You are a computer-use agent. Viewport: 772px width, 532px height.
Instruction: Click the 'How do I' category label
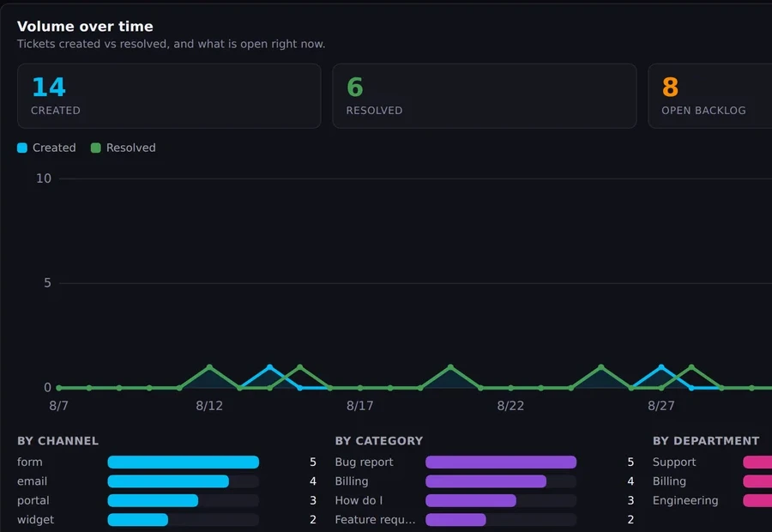(x=359, y=500)
